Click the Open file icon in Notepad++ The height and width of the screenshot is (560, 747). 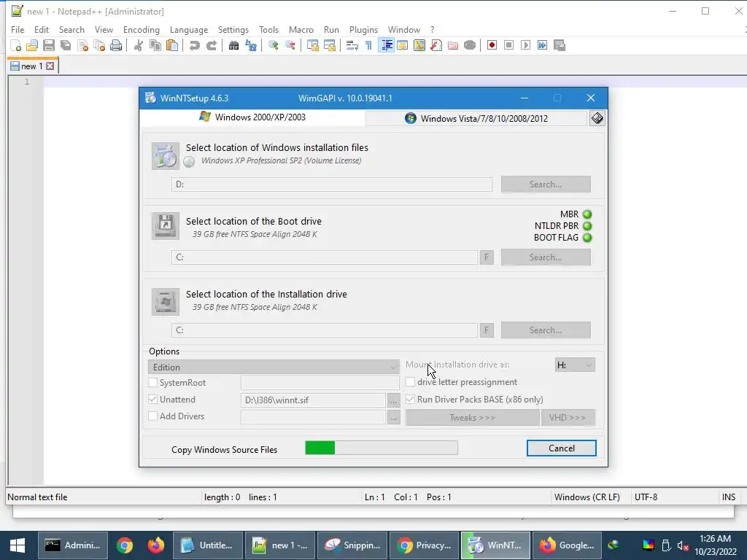coord(32,45)
